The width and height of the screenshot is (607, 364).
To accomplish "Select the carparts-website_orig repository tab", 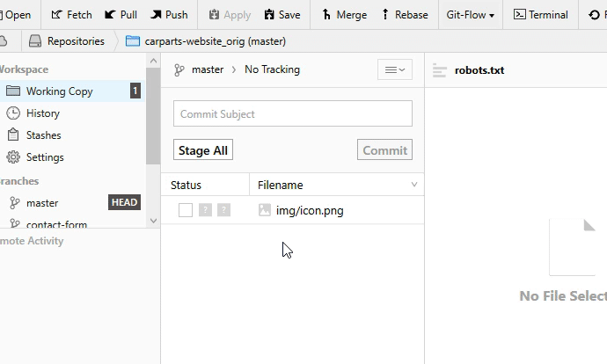I will 205,41.
